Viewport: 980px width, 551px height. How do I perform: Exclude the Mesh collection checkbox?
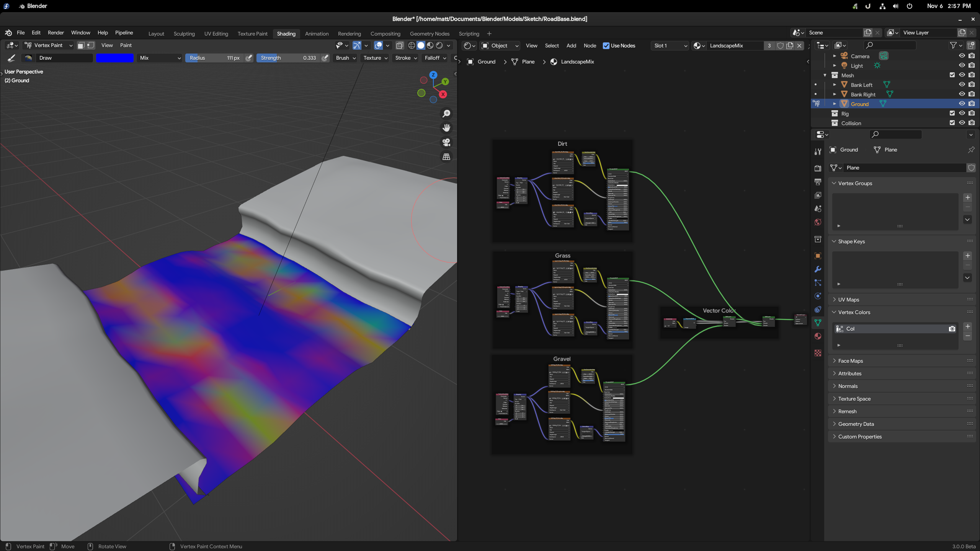coord(952,75)
